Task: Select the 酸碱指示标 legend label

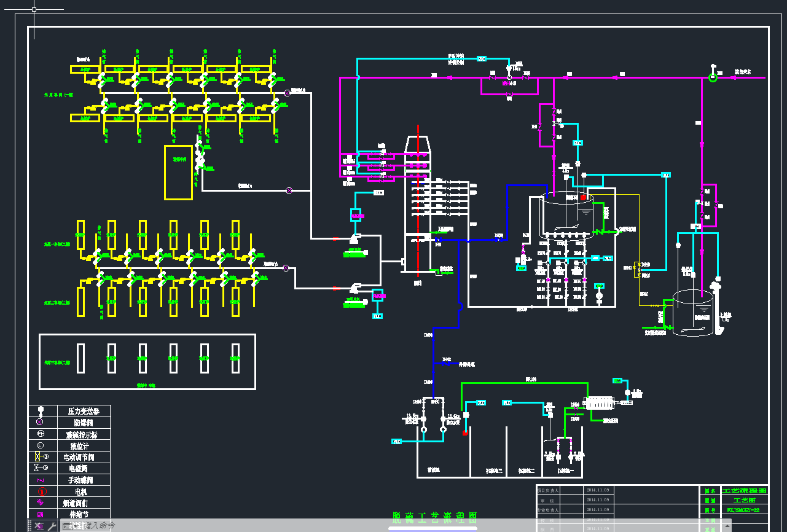Action: pyautogui.click(x=82, y=434)
